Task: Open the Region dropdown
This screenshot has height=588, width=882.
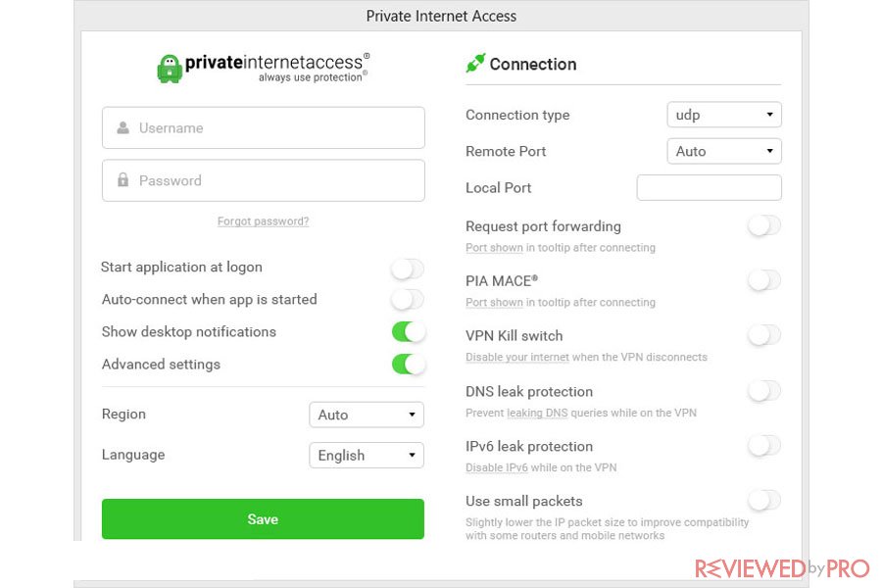Action: (367, 415)
